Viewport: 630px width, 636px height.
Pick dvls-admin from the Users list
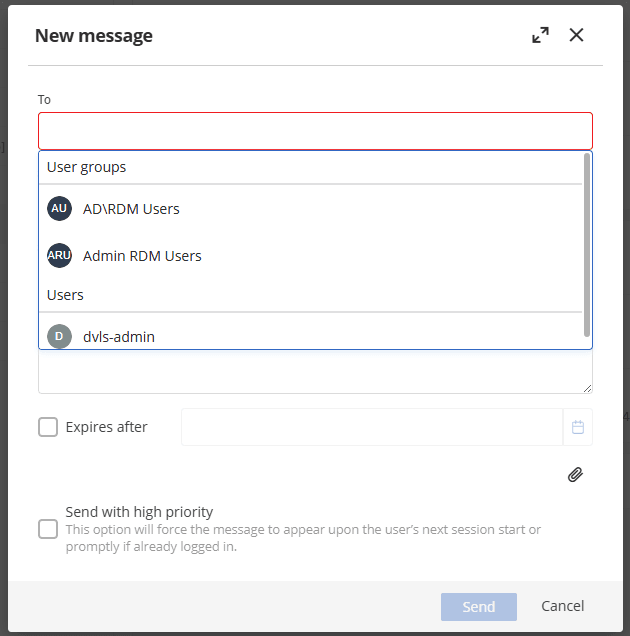[119, 337]
